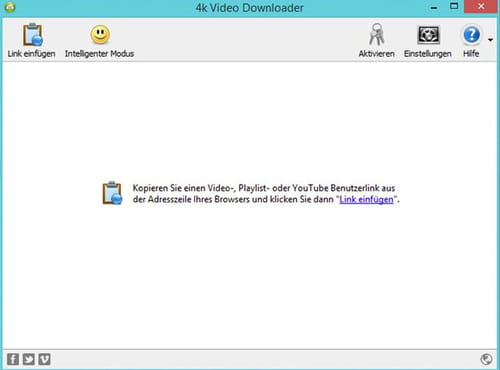Open Aktivieren keys icon
500x370 pixels.
pos(377,34)
